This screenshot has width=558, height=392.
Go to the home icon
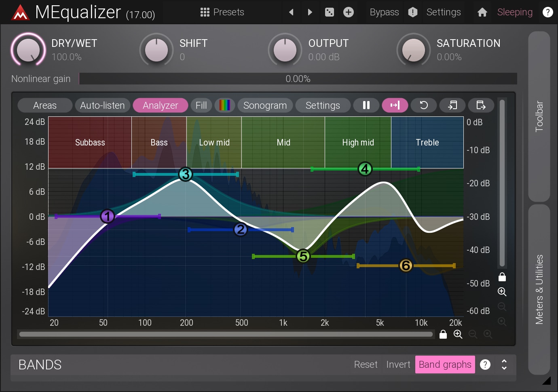pos(482,12)
